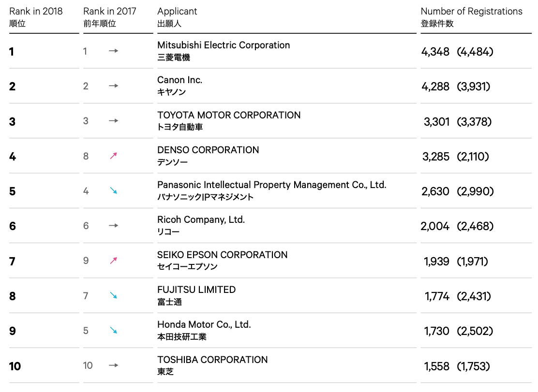Select "SEIKO EPSON CORPORATION" applicant name
The image size is (538, 392).
(223, 255)
